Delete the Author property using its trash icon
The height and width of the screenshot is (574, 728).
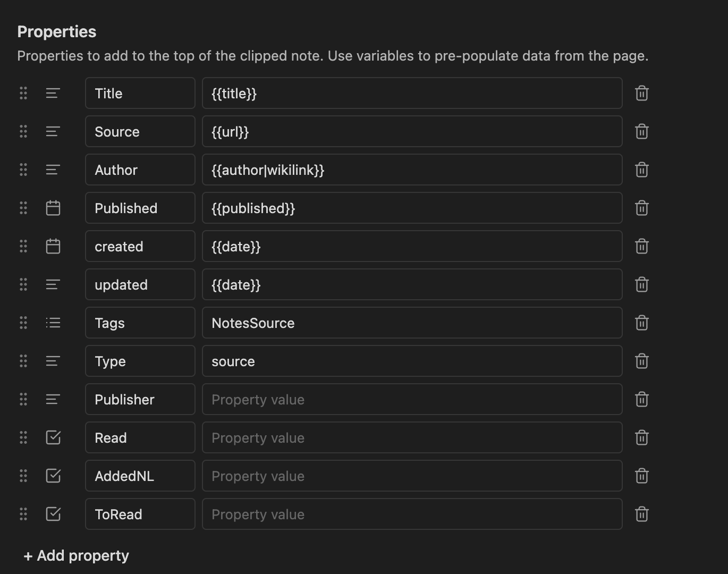[x=641, y=170]
